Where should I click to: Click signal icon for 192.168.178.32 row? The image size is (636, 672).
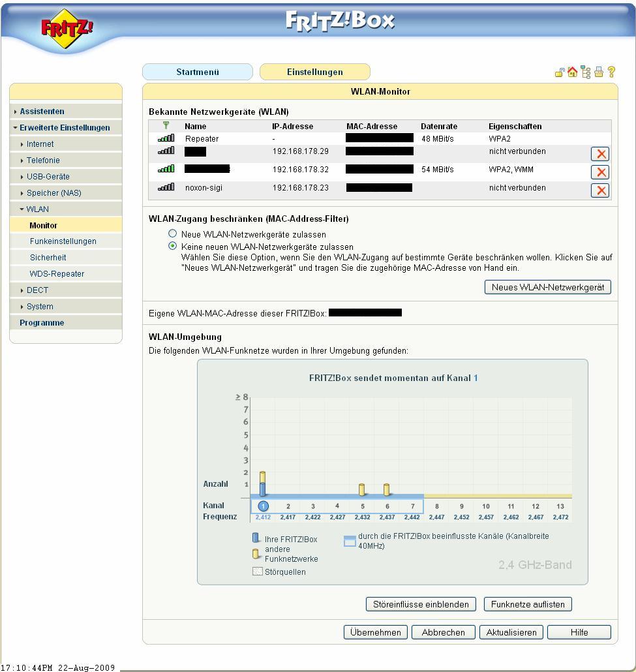click(x=166, y=169)
